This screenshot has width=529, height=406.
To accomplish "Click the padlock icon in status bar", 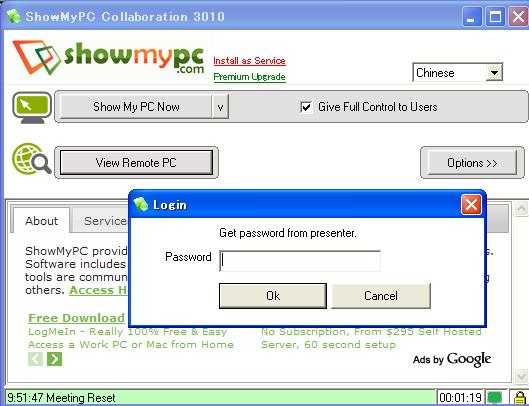I will [519, 397].
